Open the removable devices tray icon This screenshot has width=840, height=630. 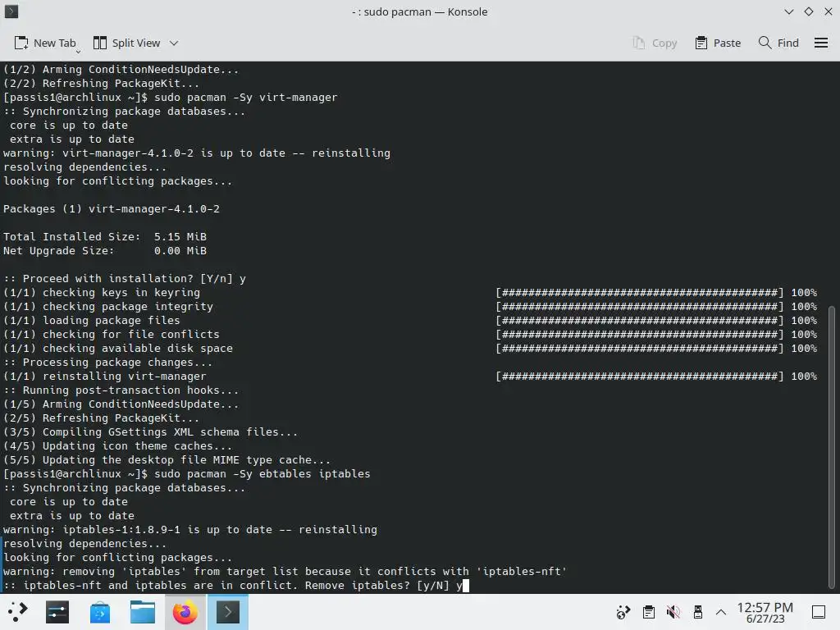(697, 612)
